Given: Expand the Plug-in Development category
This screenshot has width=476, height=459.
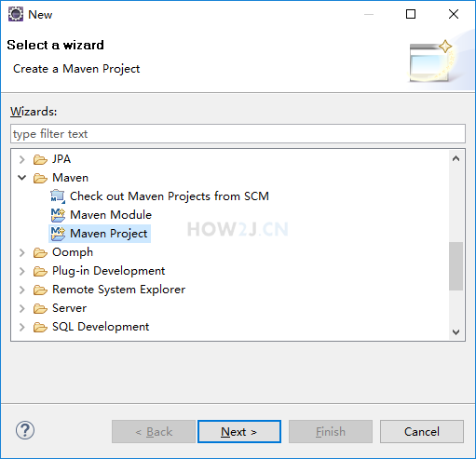Looking at the screenshot, I should pos(21,271).
